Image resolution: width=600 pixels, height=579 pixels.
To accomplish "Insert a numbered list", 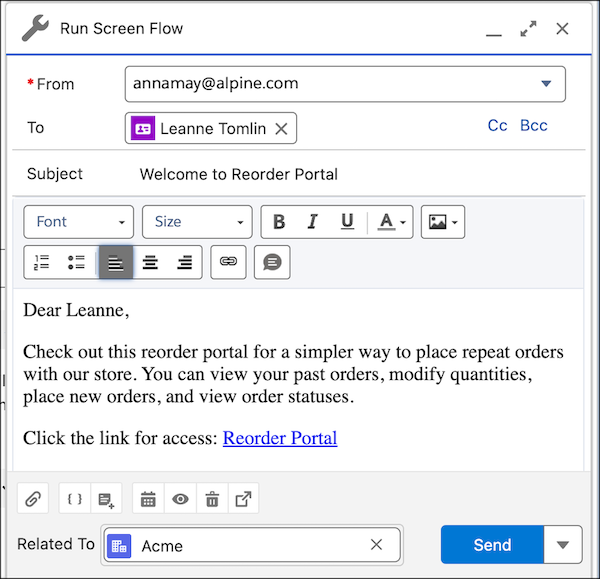I will pyautogui.click(x=41, y=263).
